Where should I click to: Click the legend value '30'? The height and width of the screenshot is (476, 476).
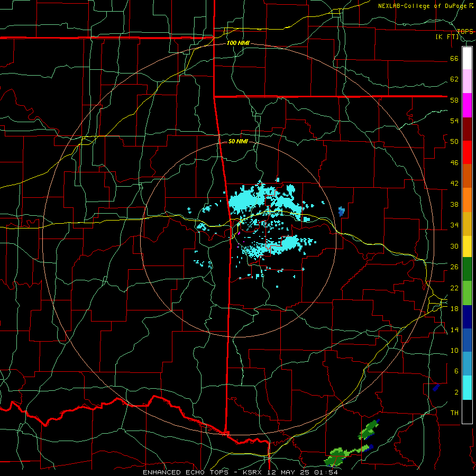pyautogui.click(x=454, y=246)
